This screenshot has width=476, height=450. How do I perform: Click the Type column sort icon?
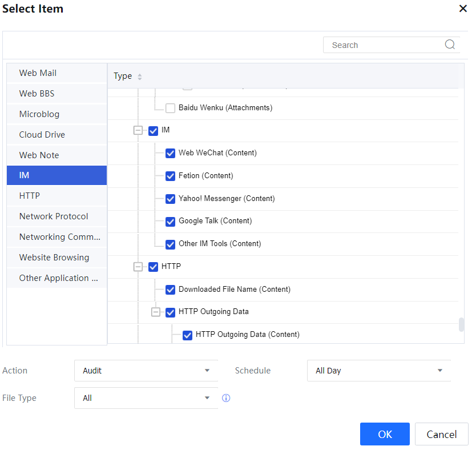[140, 77]
